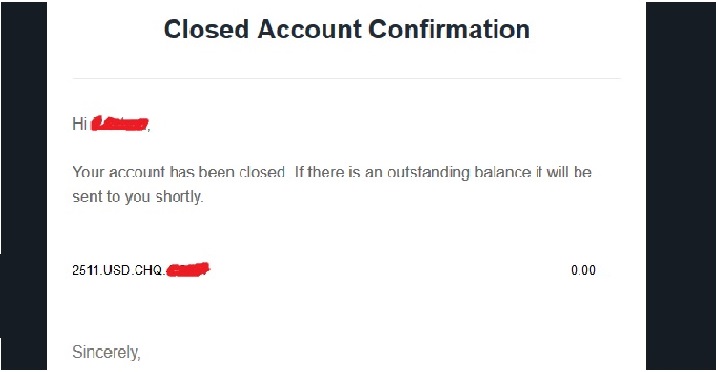
Task: Click the dark right side panel
Action: pyautogui.click(x=681, y=186)
